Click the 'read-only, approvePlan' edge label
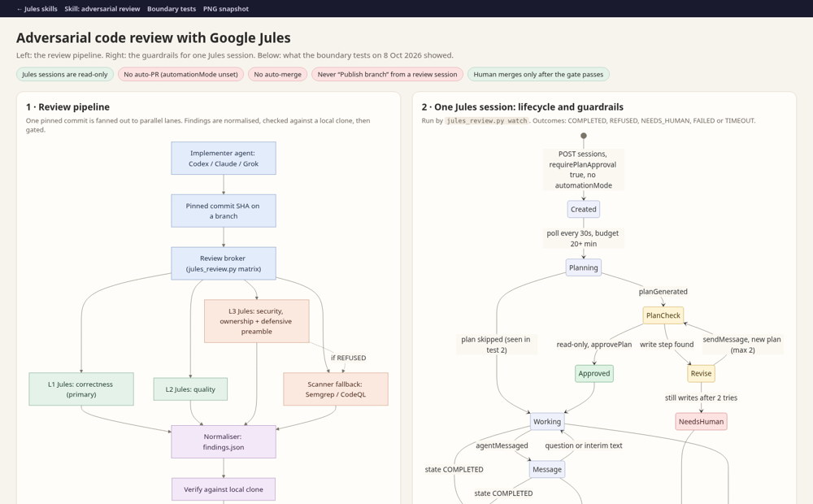 click(x=594, y=345)
